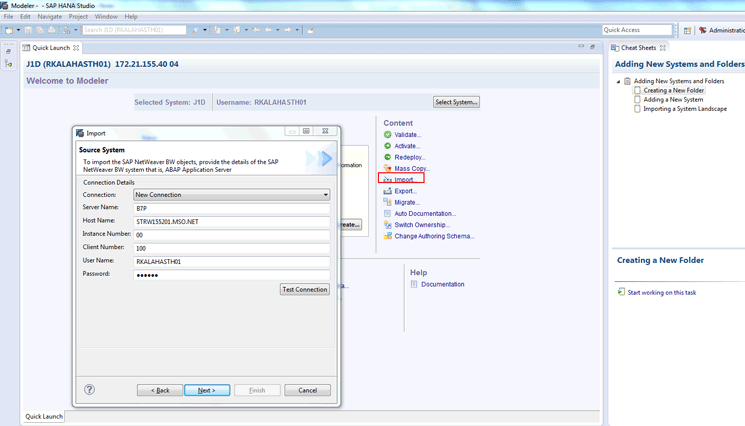Click the Migrate link
The image size is (745, 426).
click(x=407, y=202)
